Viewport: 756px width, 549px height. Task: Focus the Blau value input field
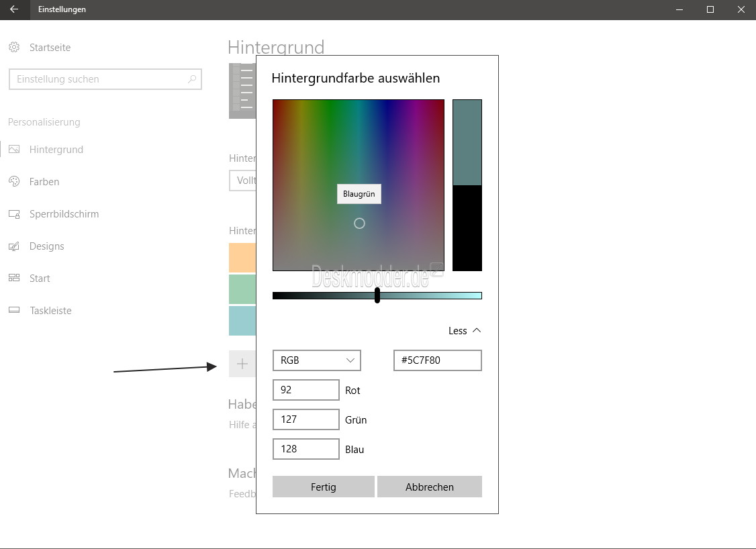point(306,449)
